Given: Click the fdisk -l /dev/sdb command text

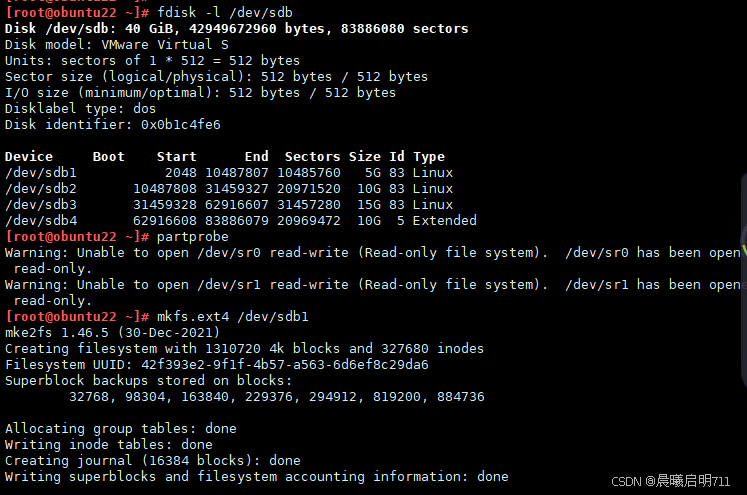Looking at the screenshot, I should (x=224, y=12).
